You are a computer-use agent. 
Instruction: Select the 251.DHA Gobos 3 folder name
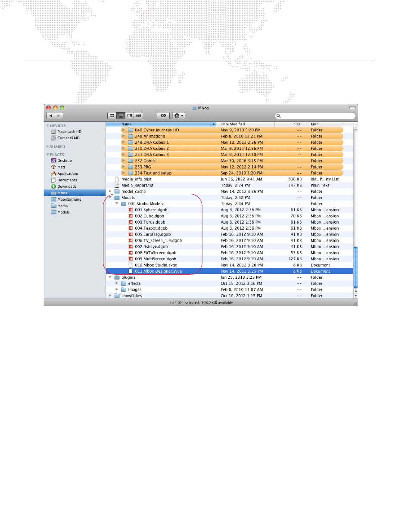coord(152,155)
